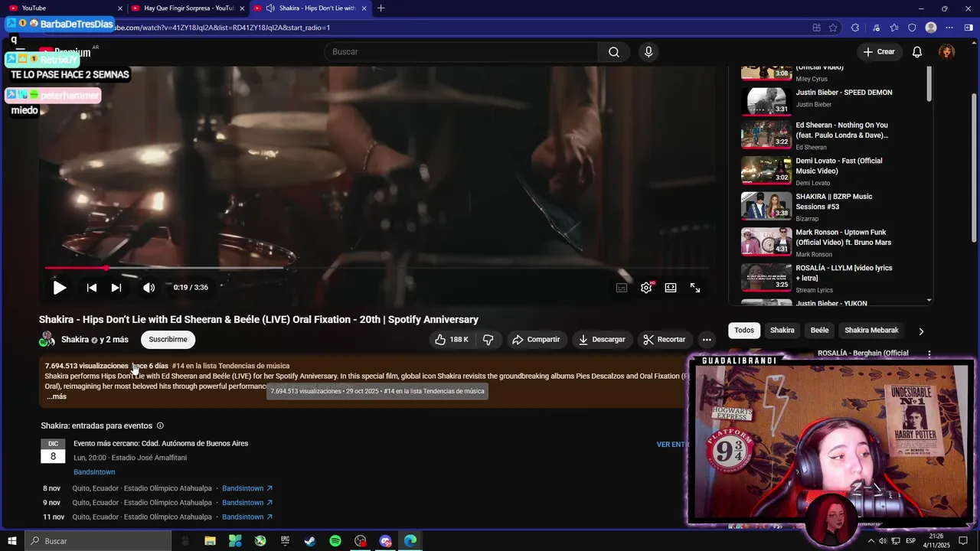Switch to Hay Que Fingir Sorpresa tab
This screenshot has width=980, height=551.
click(x=188, y=8)
